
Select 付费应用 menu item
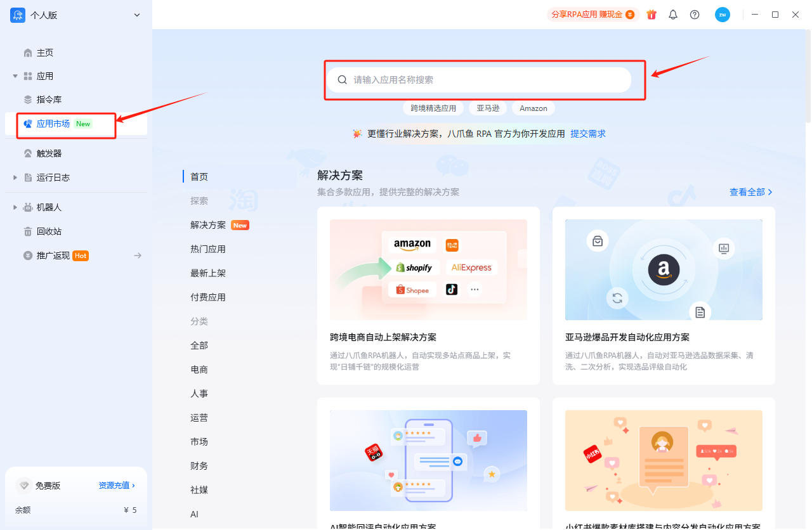(x=208, y=297)
